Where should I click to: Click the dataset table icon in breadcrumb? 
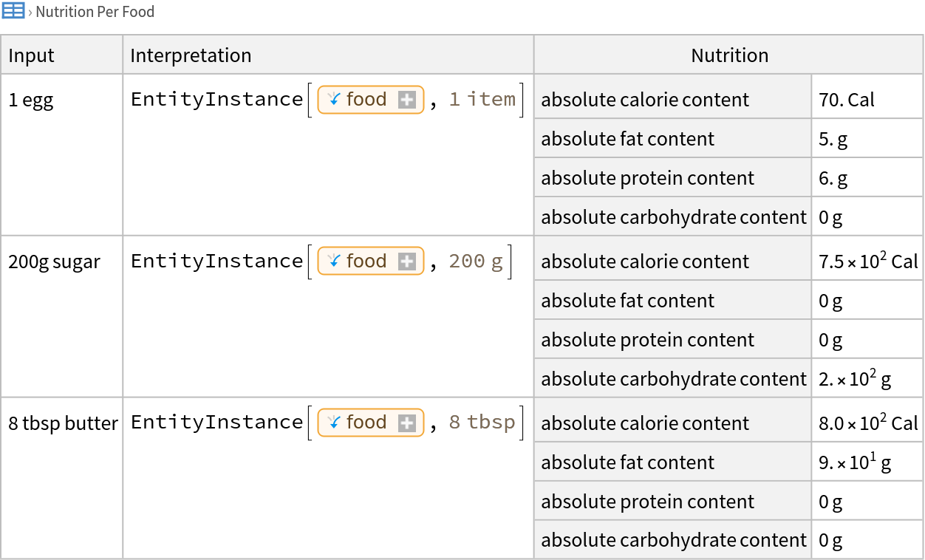13,11
